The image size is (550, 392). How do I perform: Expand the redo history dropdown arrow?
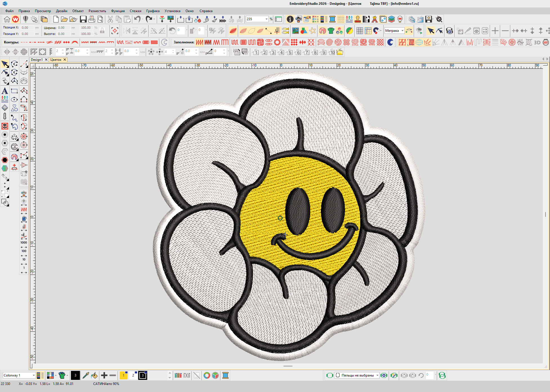tap(155, 19)
